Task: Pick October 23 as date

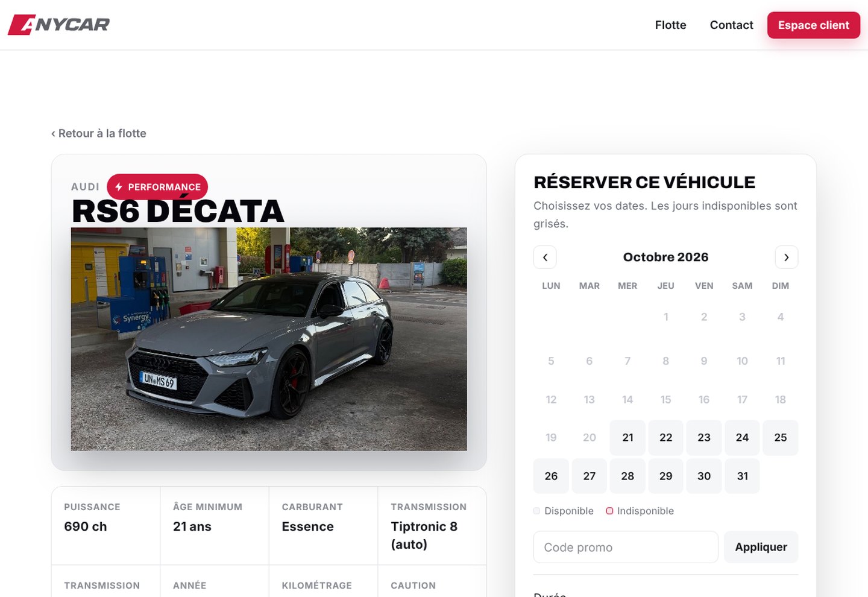Action: pyautogui.click(x=704, y=438)
